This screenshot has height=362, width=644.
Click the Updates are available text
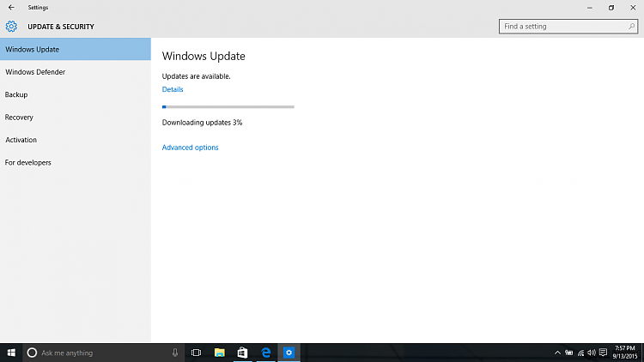point(197,76)
